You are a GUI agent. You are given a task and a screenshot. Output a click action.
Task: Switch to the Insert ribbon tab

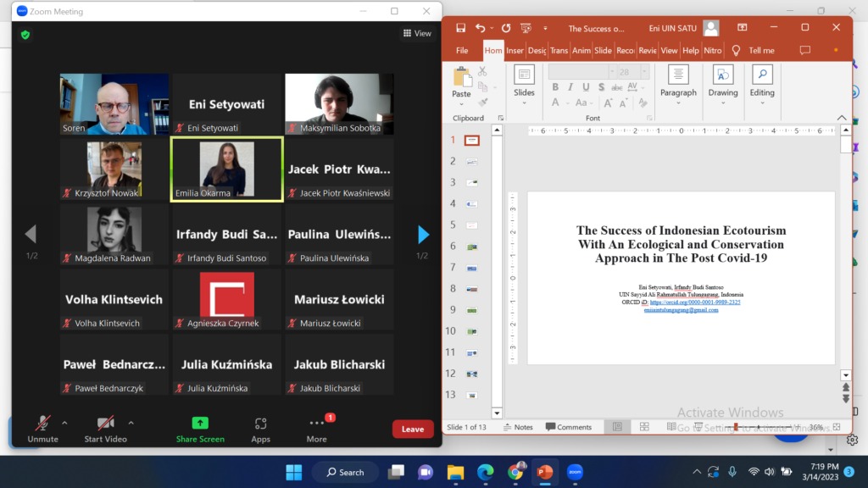click(x=515, y=50)
